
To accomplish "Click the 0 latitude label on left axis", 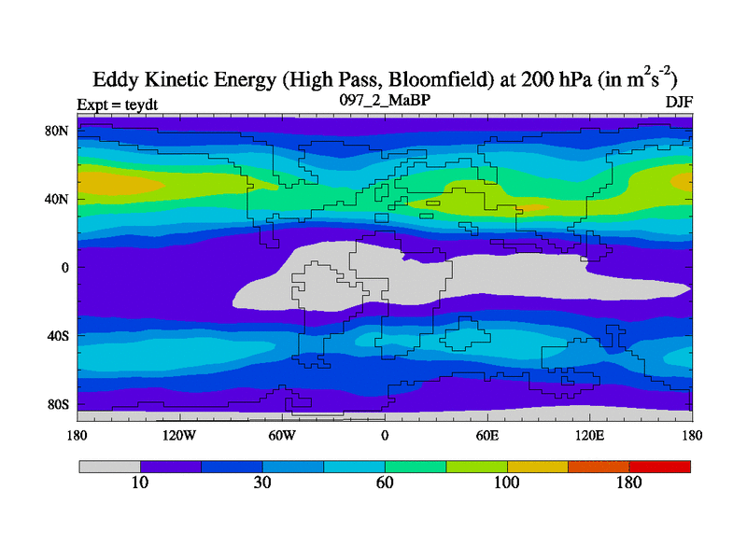I will pos(65,267).
